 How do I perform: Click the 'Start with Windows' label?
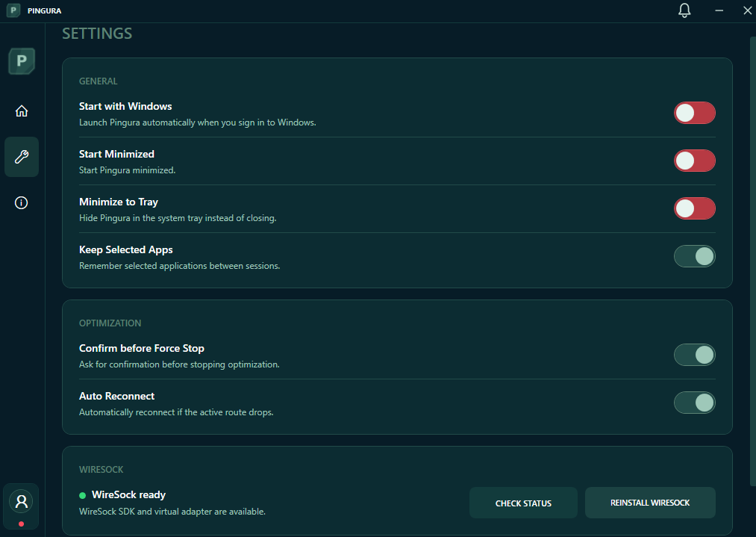coord(125,106)
